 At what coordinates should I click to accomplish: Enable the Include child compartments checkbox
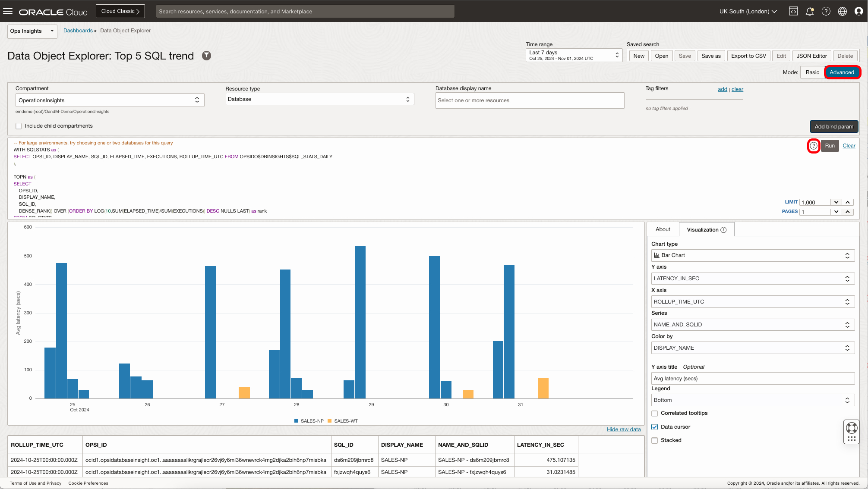pyautogui.click(x=19, y=126)
